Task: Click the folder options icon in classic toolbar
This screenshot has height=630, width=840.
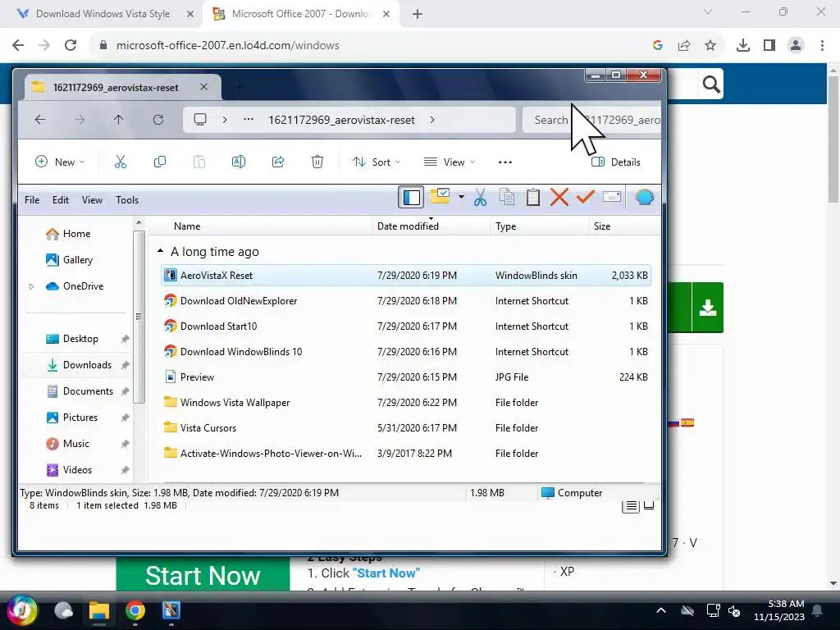Action: point(441,196)
